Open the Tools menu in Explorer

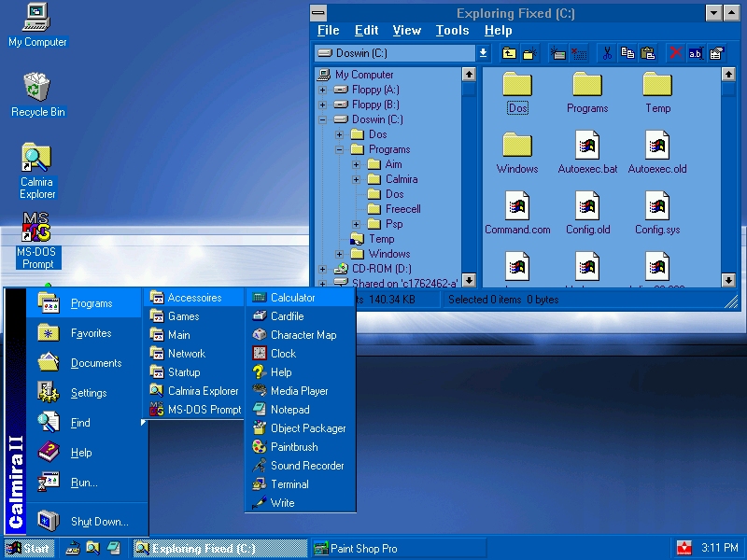[x=452, y=31]
